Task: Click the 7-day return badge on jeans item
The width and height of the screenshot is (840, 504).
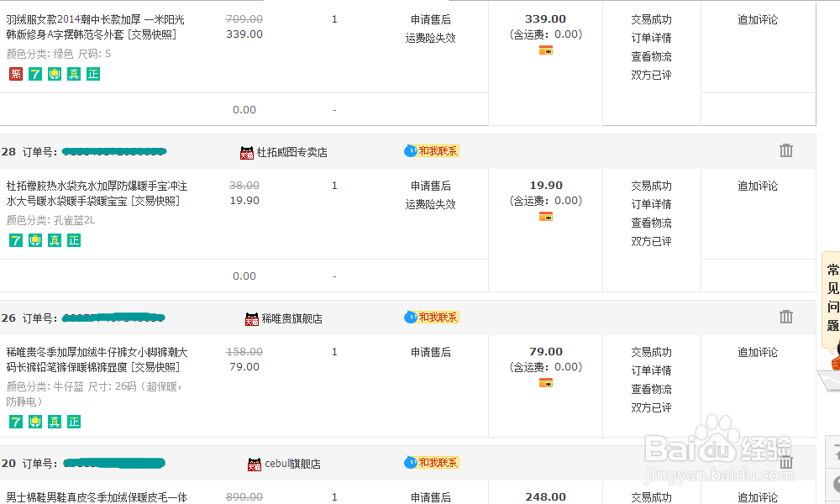Action: coord(16,422)
